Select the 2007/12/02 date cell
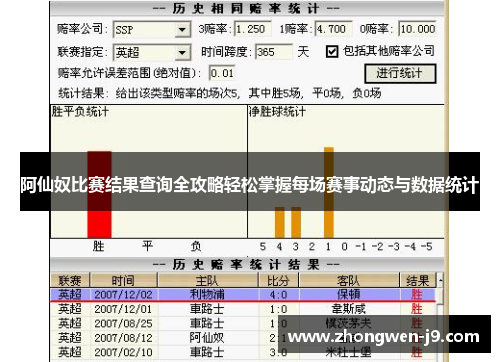The image size is (500, 362). click(123, 295)
